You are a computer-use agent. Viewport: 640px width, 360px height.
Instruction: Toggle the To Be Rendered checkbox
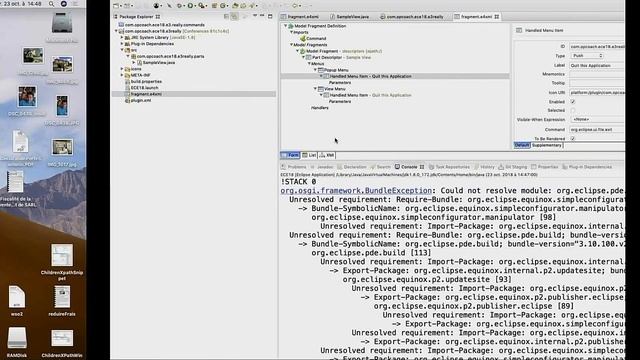(x=573, y=139)
